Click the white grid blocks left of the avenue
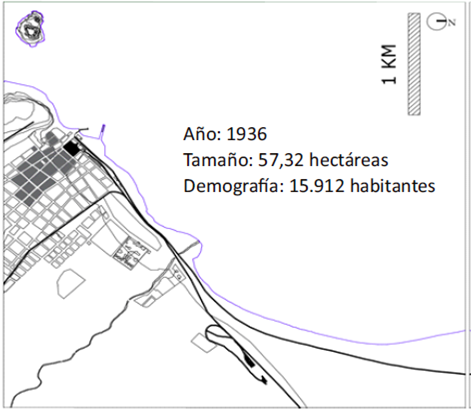Screen dimensions: 471x412 (33, 227)
